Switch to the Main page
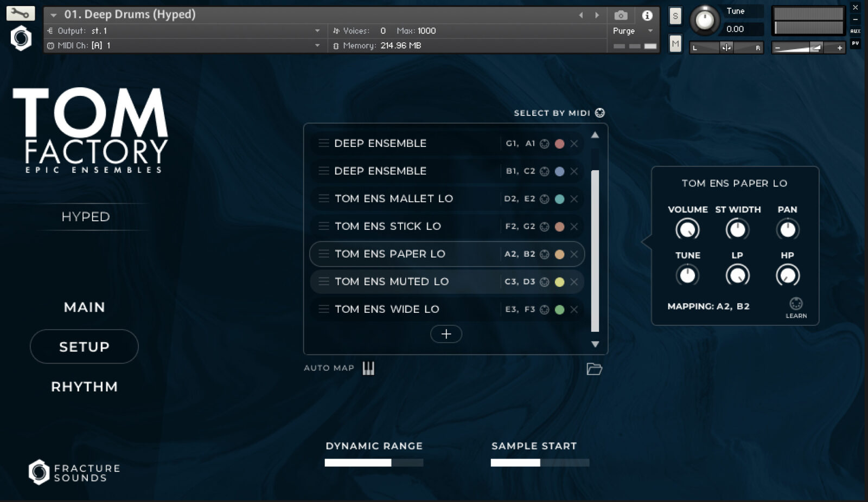 pyautogui.click(x=84, y=307)
